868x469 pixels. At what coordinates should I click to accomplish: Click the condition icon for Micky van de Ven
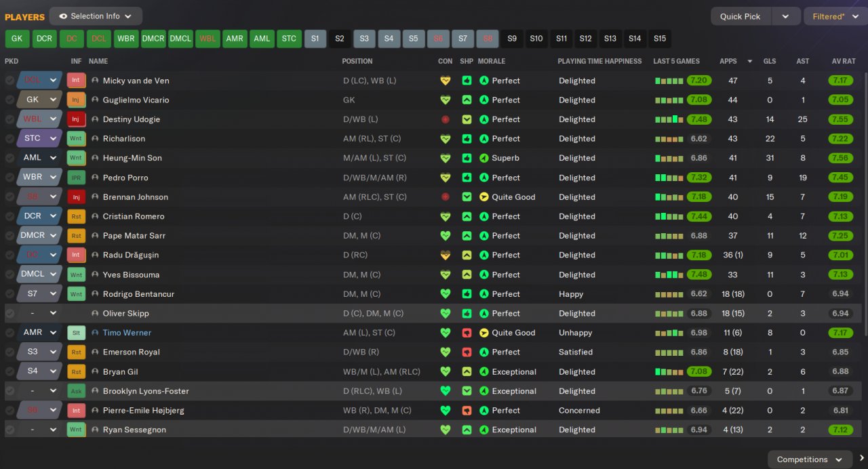pos(446,80)
